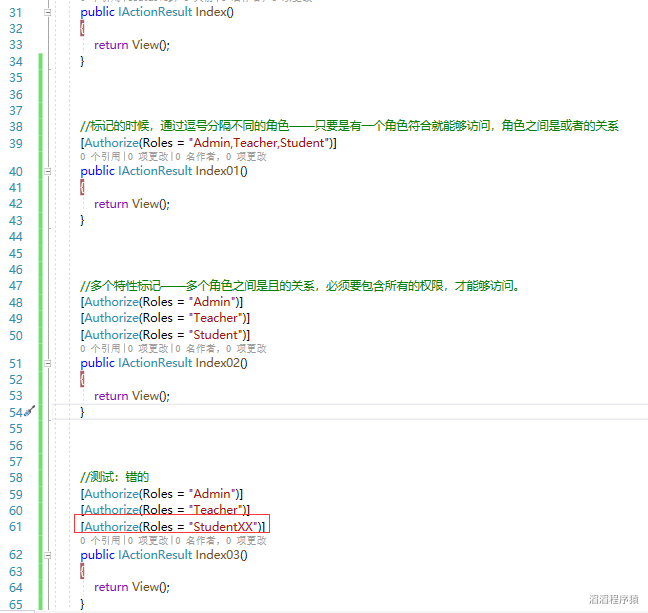Click the Authorize keyword on line 39

[112, 143]
